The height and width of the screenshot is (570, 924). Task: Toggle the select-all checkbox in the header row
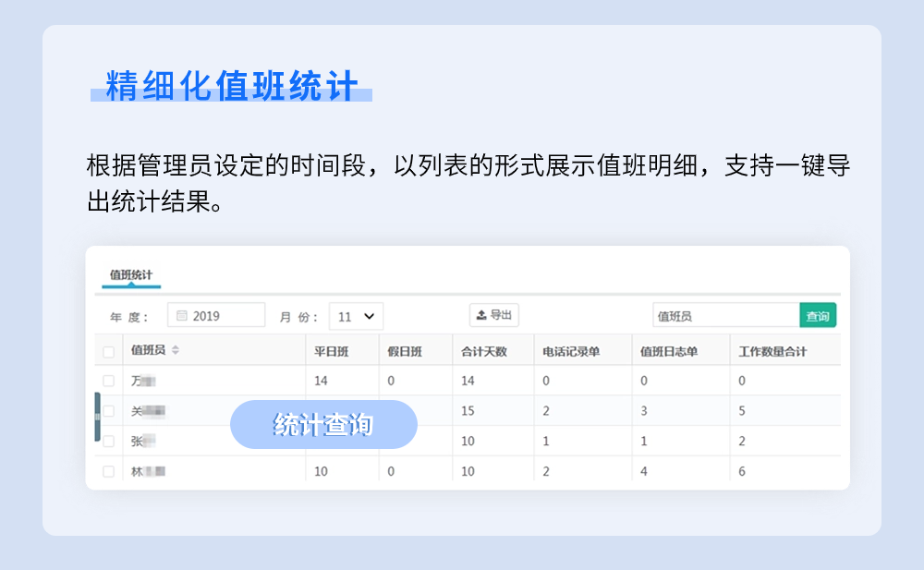tap(109, 351)
